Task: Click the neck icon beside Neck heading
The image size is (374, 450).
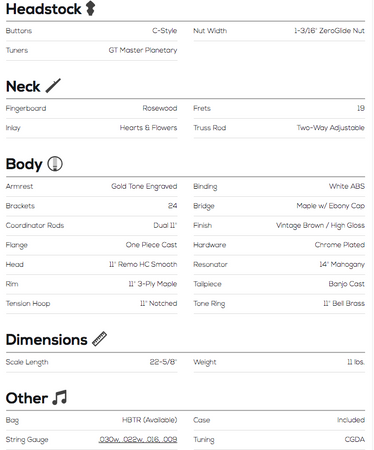Action: coord(53,86)
